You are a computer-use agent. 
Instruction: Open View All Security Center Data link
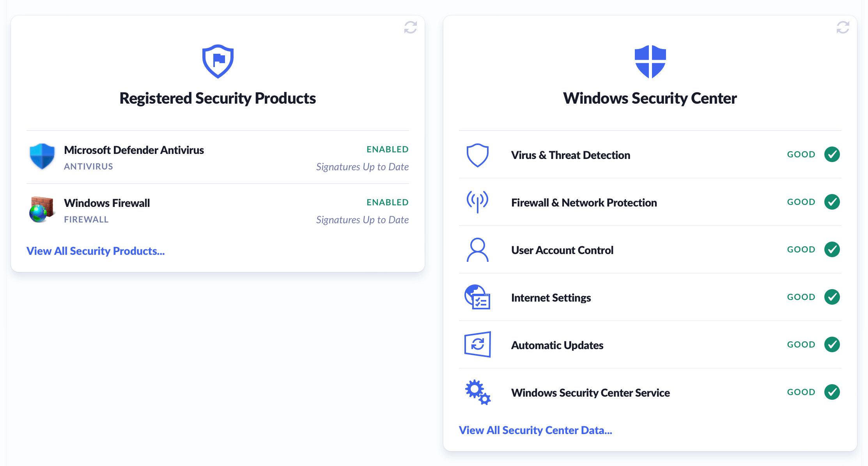(x=535, y=430)
